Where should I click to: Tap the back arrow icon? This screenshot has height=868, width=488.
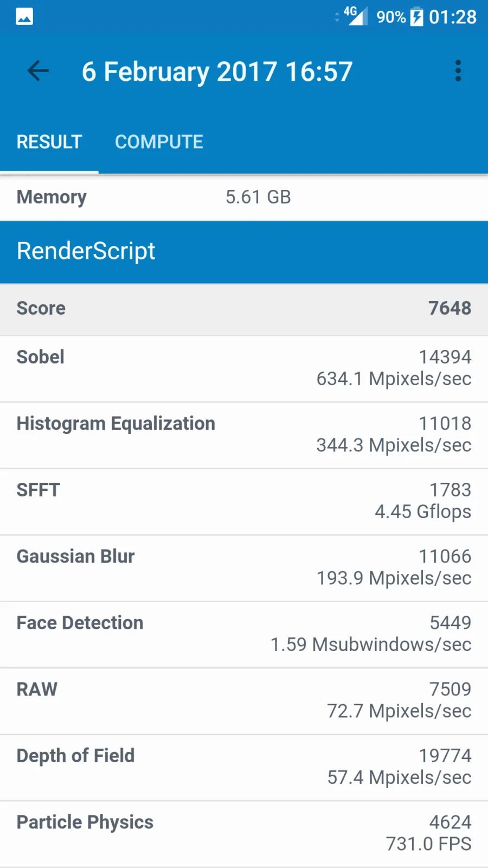coord(38,71)
